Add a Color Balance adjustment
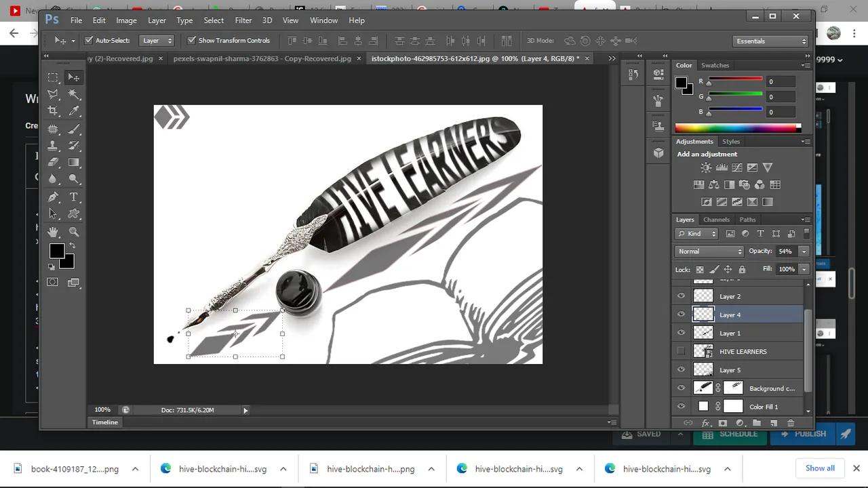The image size is (868, 488). 714,184
